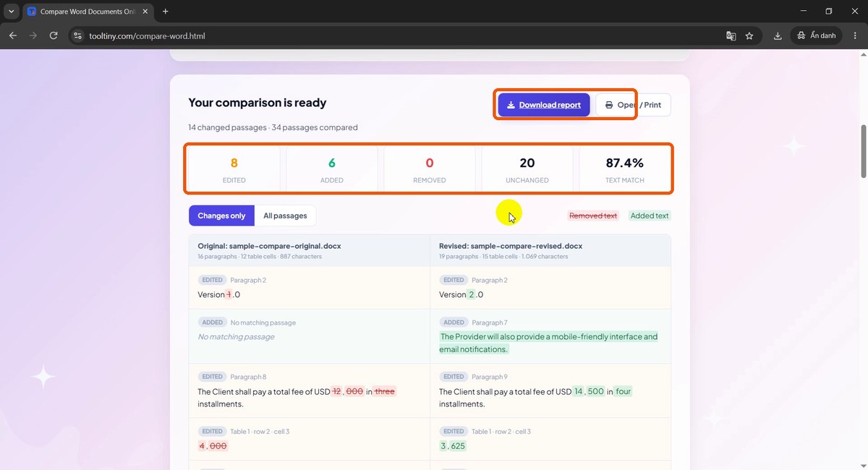The width and height of the screenshot is (868, 470).
Task: Click original USD 12,000 fee passage
Action: point(297,398)
